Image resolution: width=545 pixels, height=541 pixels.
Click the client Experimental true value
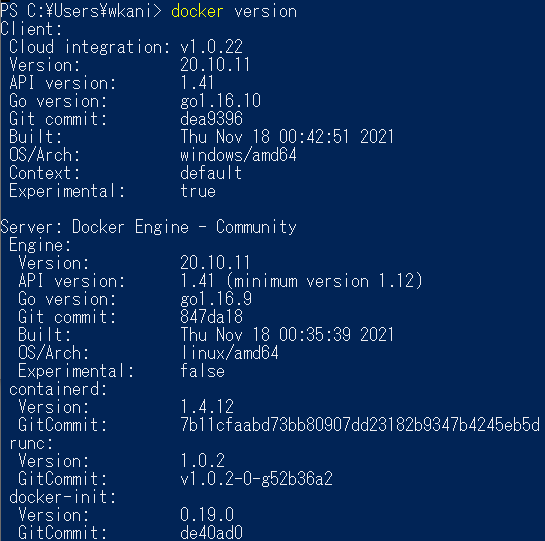tap(198, 191)
